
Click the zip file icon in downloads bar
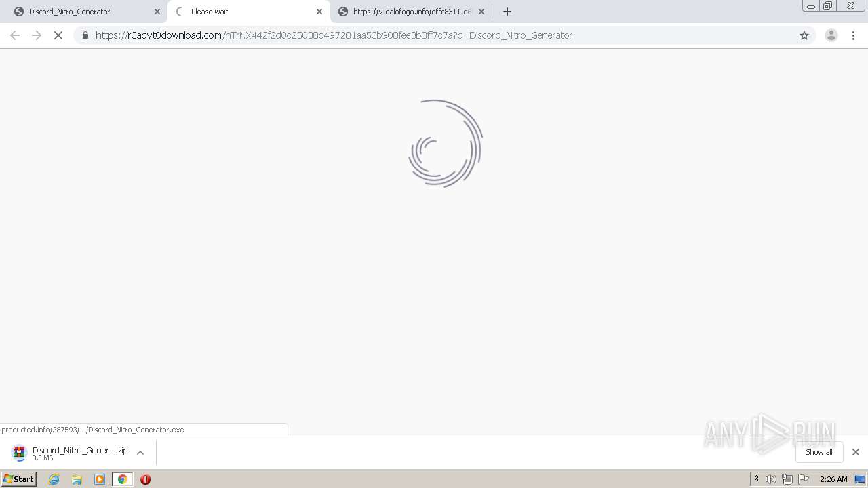[x=19, y=453]
